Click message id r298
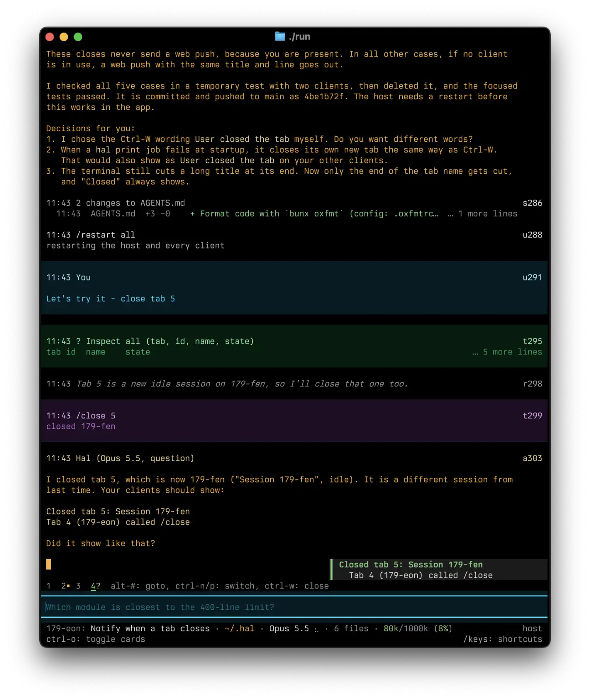The width and height of the screenshot is (590, 700). 532,383
